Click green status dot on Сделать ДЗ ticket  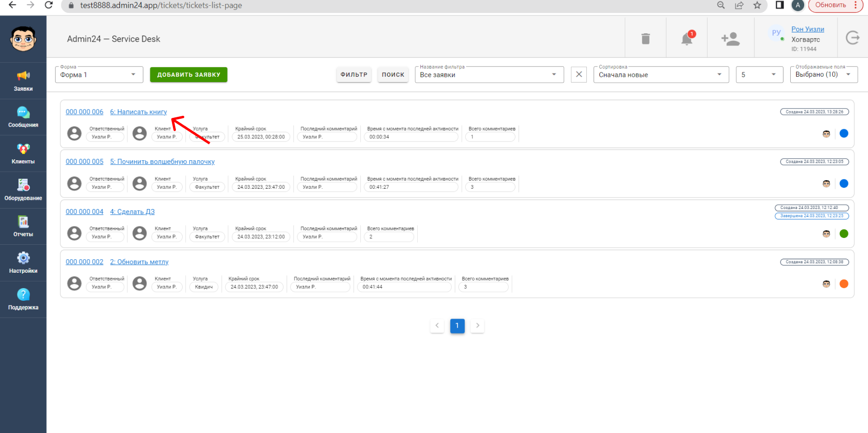point(844,234)
